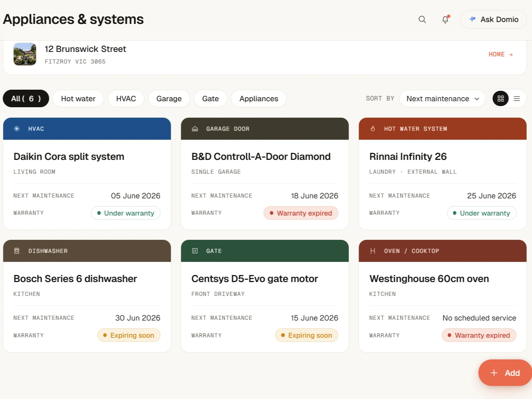Click the HVAC snowflake icon
Screen dimensions: 532x399
click(17, 129)
